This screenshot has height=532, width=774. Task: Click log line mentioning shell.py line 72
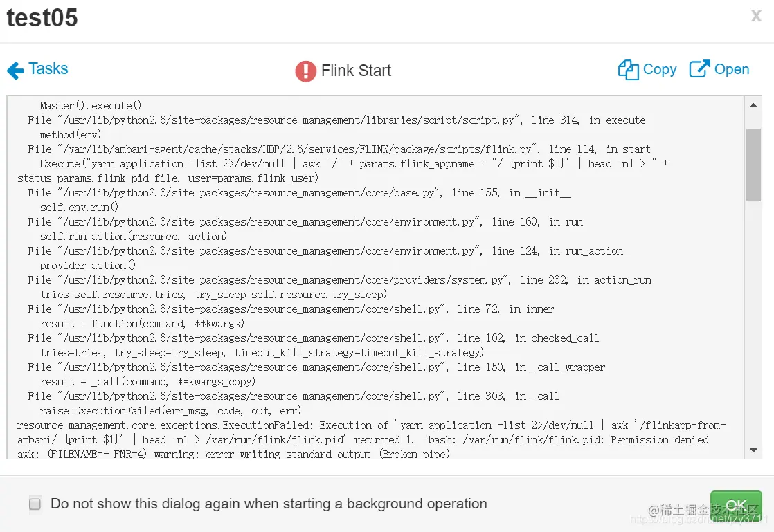tap(291, 309)
